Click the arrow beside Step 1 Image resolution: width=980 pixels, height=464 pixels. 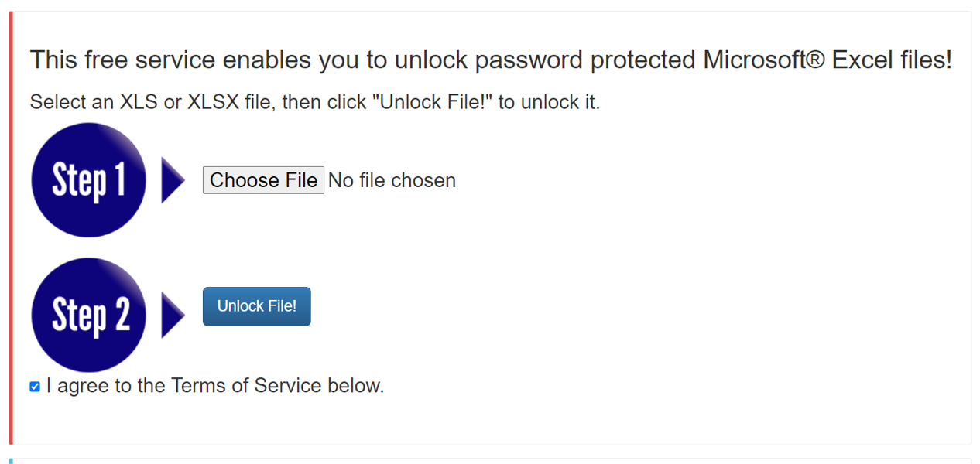pos(172,180)
